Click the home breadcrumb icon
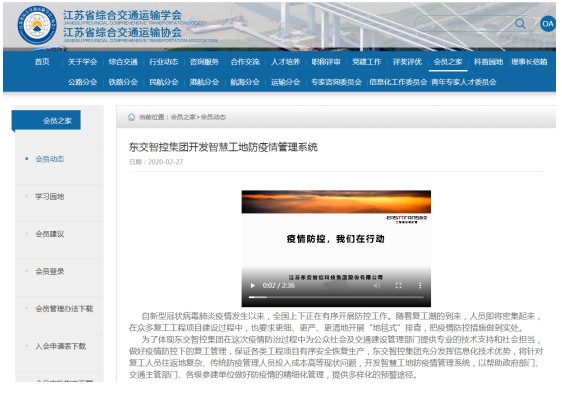Viewport: 562px width, 402px height. 132,117
